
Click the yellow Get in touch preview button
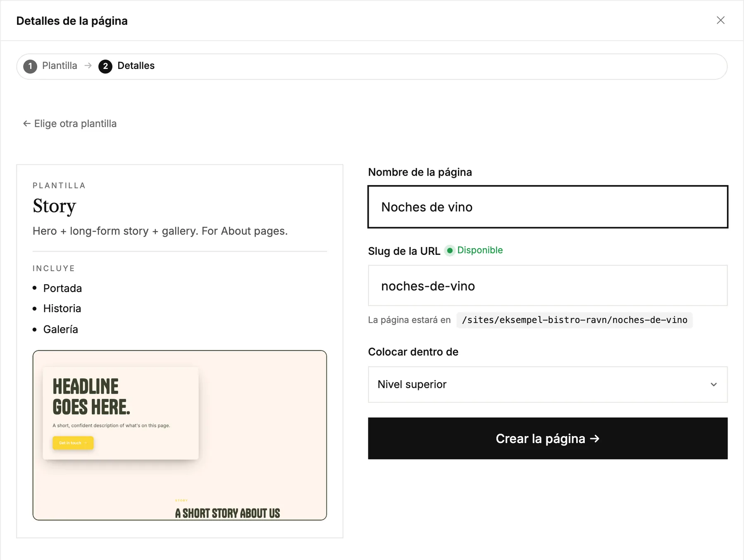click(x=73, y=443)
